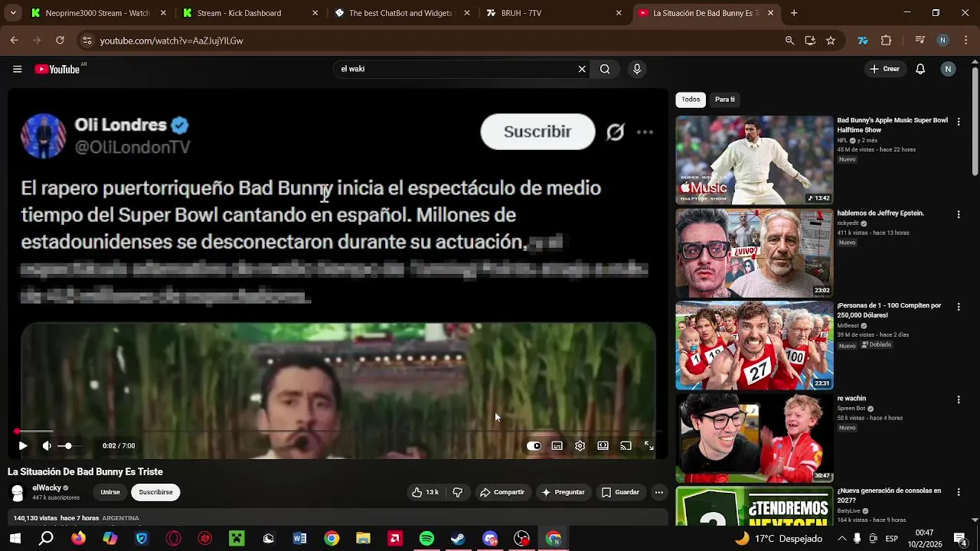
Task: Open options for the Bad Bunny Halftime Show video
Action: (x=959, y=122)
